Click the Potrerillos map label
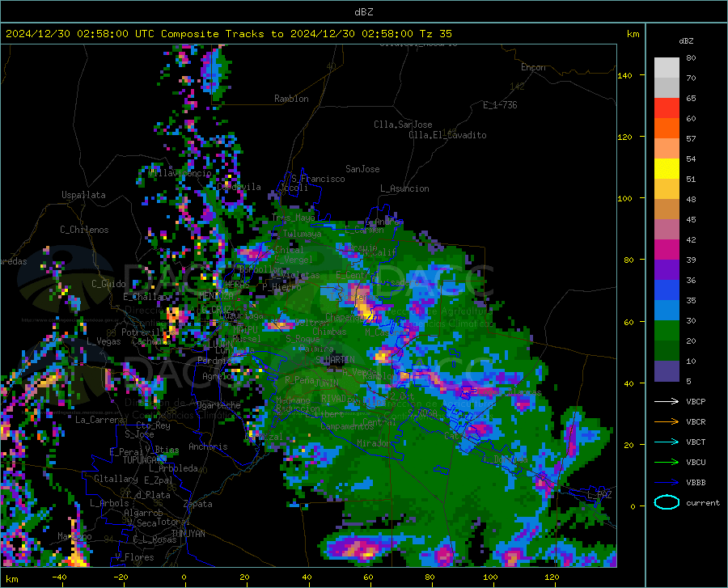The height and width of the screenshot is (588, 728). [148, 332]
